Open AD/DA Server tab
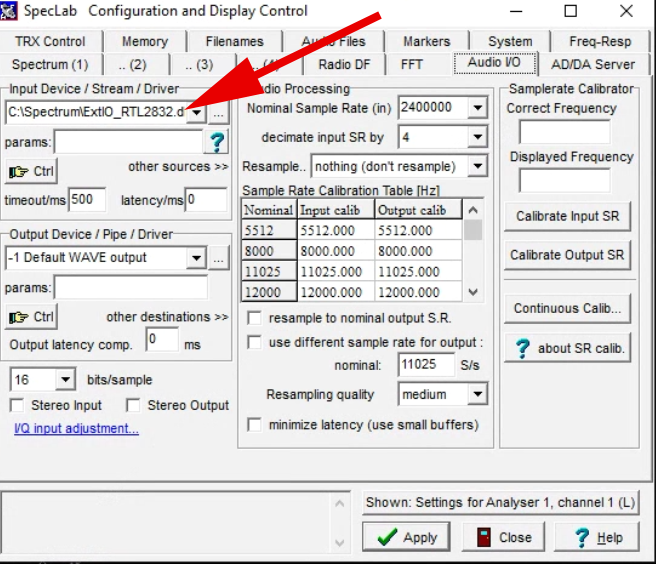This screenshot has height=564, width=656. point(593,64)
